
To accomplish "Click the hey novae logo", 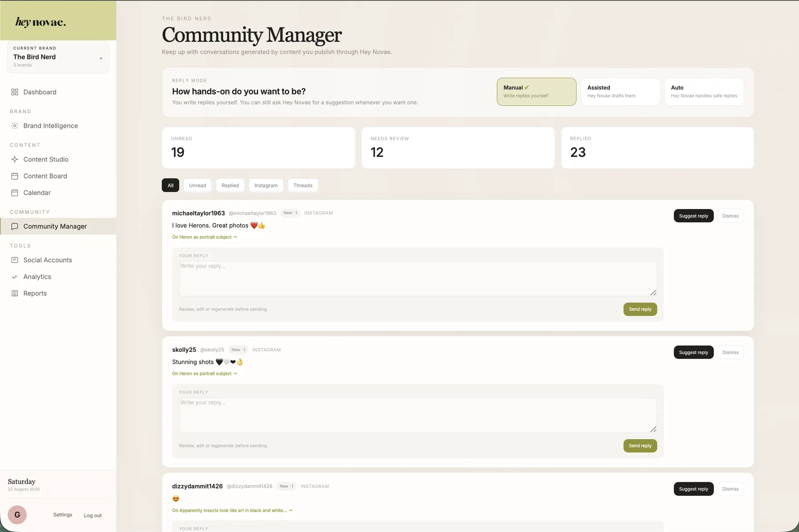I will [x=40, y=22].
